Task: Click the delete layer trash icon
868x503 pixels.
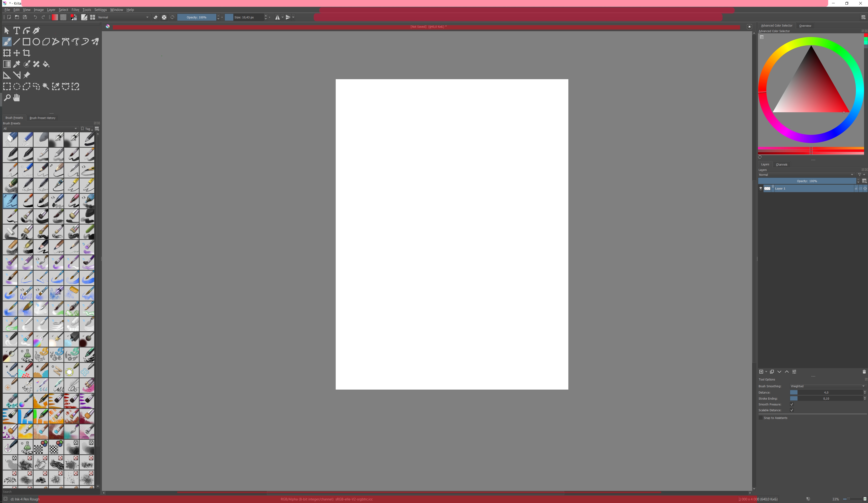Action: pyautogui.click(x=864, y=372)
